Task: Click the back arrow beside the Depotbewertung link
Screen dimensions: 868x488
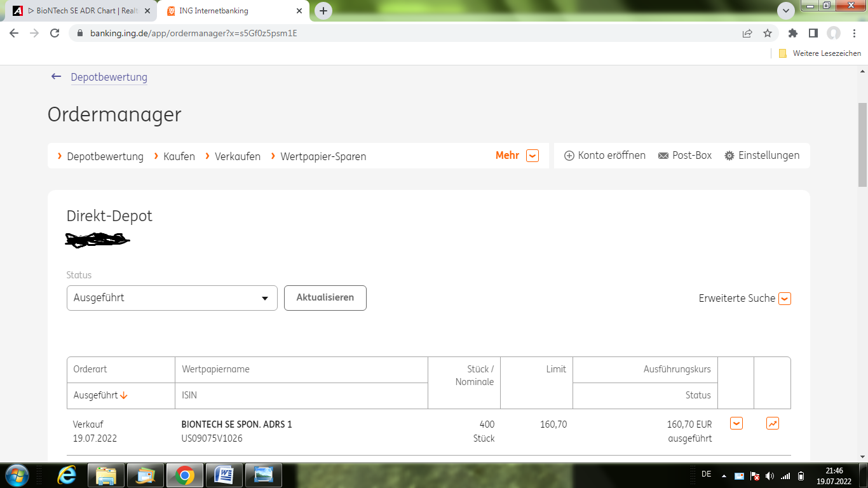Action: (57, 77)
